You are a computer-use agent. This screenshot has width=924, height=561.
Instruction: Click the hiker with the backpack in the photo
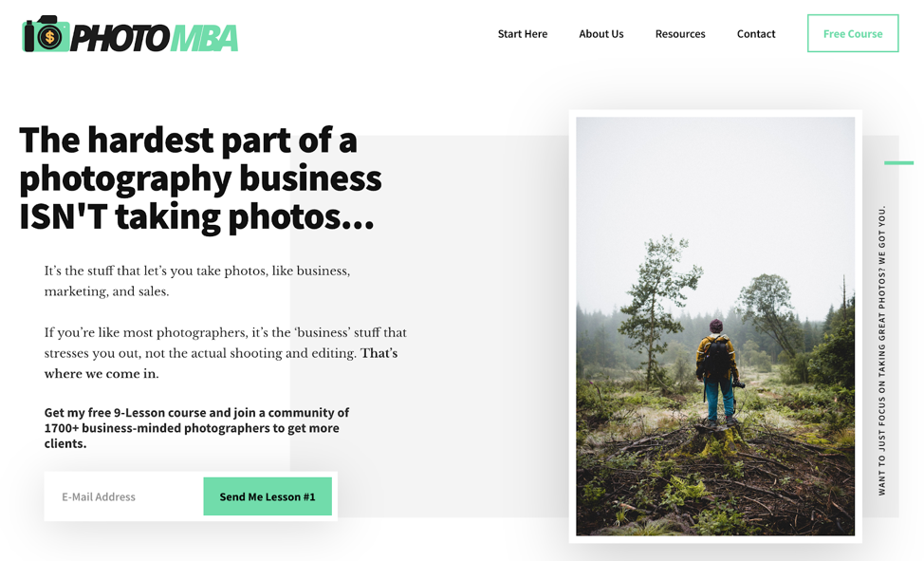coord(717,373)
